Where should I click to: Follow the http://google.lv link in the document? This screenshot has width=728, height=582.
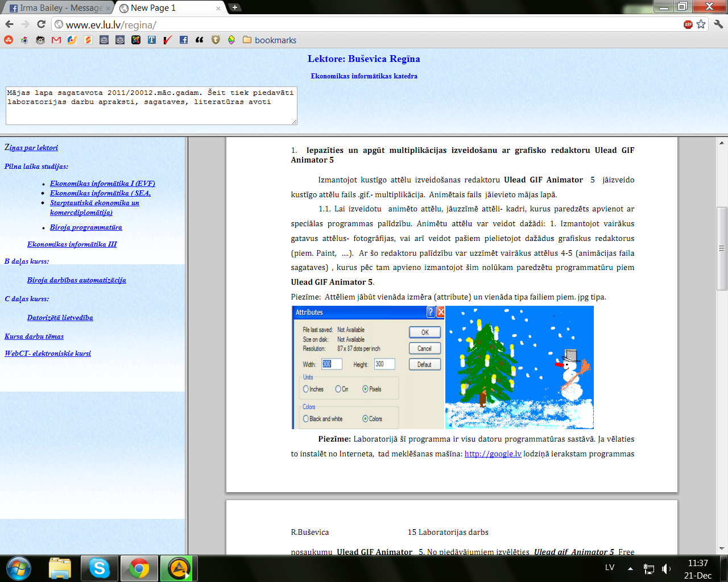[493, 454]
